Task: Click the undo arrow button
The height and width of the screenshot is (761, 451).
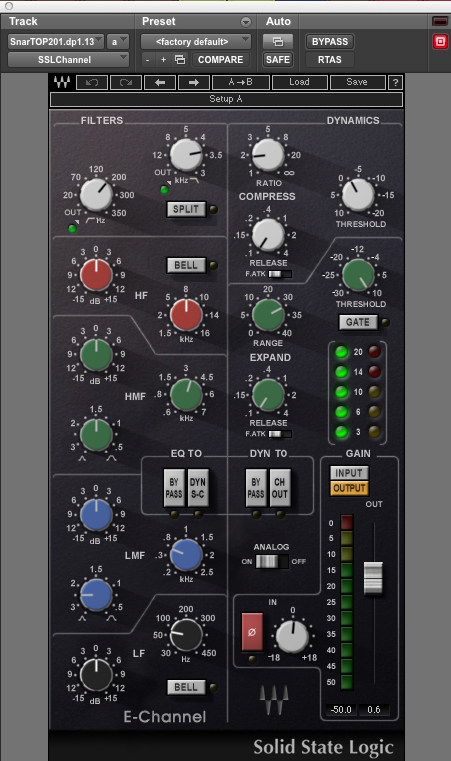Action: (x=92, y=82)
